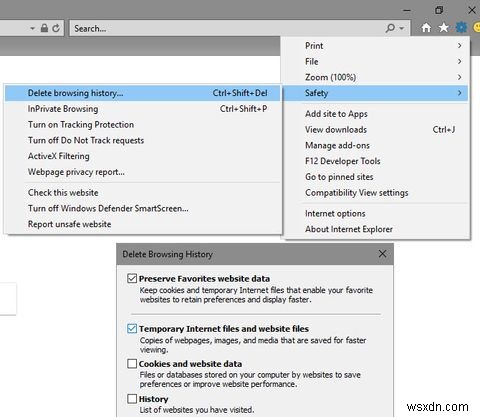Open Compatibility View settings
Viewport: 480px width, 417px height.
tap(376, 193)
